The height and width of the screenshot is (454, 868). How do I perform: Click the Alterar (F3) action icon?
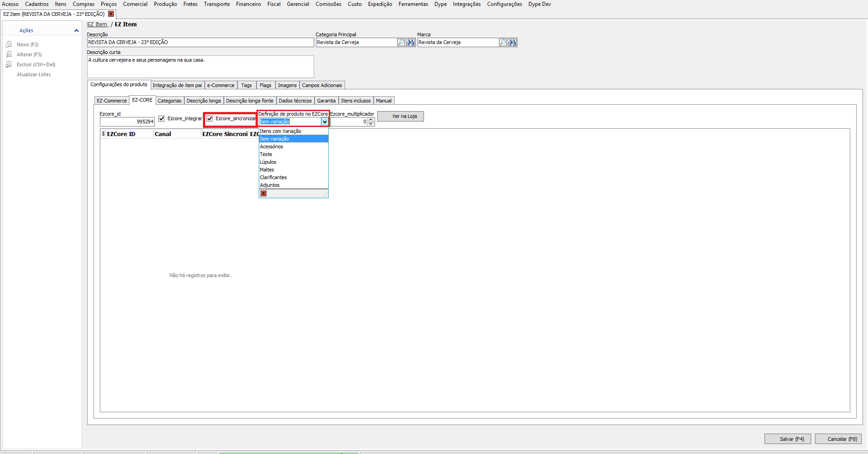[9, 54]
